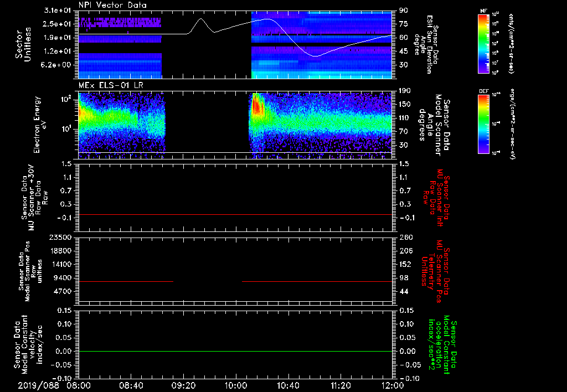Click the 'Sector Unitless' axis title
The width and height of the screenshot is (567, 392).
coord(23,44)
